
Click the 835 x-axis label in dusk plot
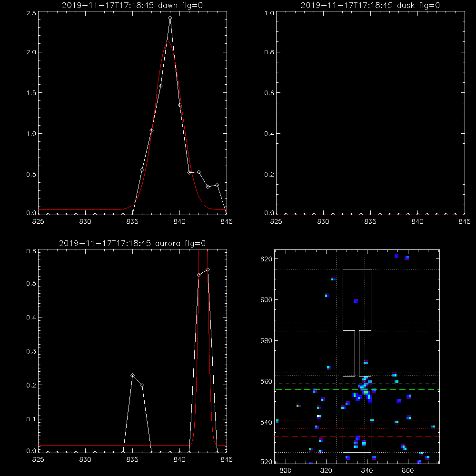click(x=370, y=221)
